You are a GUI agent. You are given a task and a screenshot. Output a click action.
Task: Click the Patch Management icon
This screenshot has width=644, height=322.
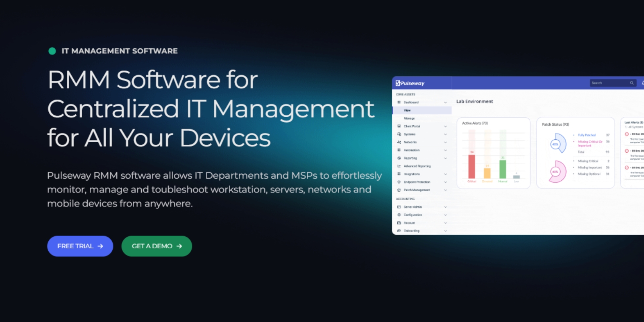pos(399,190)
